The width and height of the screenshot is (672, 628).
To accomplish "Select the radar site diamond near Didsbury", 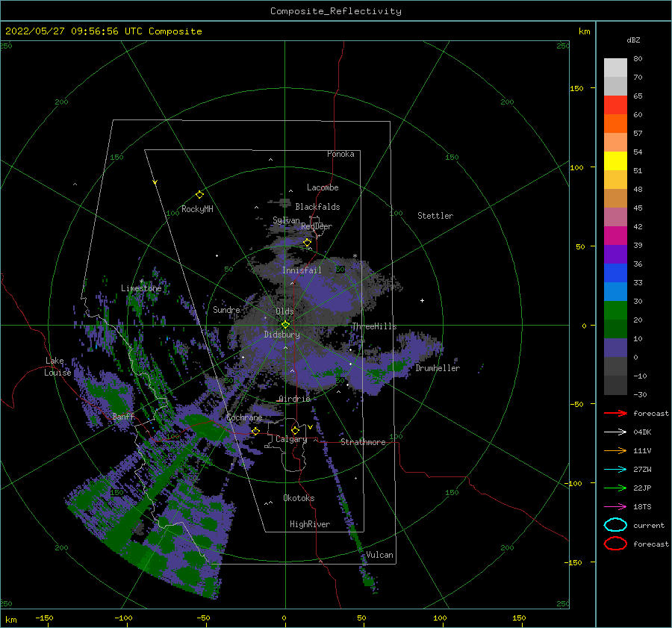I will click(285, 325).
